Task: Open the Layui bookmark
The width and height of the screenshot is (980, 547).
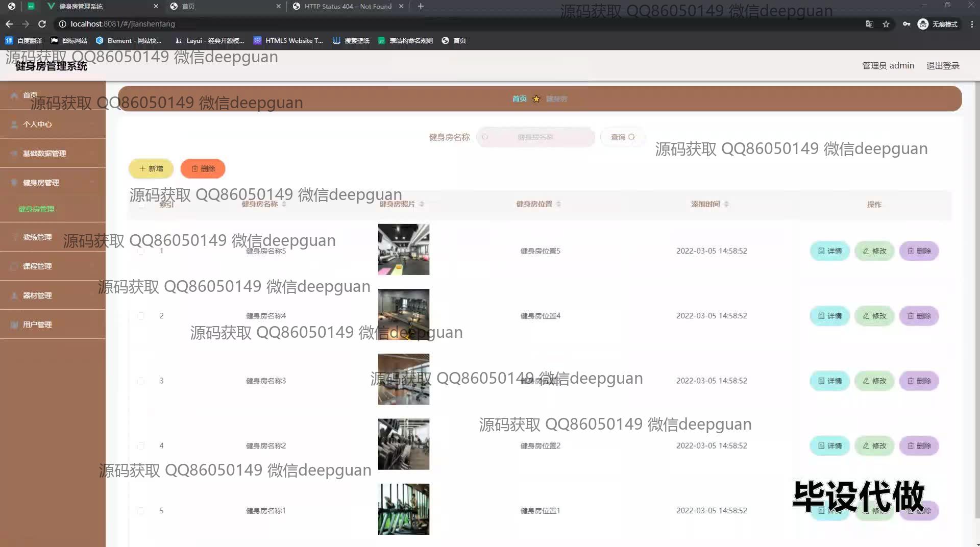Action: (x=209, y=40)
